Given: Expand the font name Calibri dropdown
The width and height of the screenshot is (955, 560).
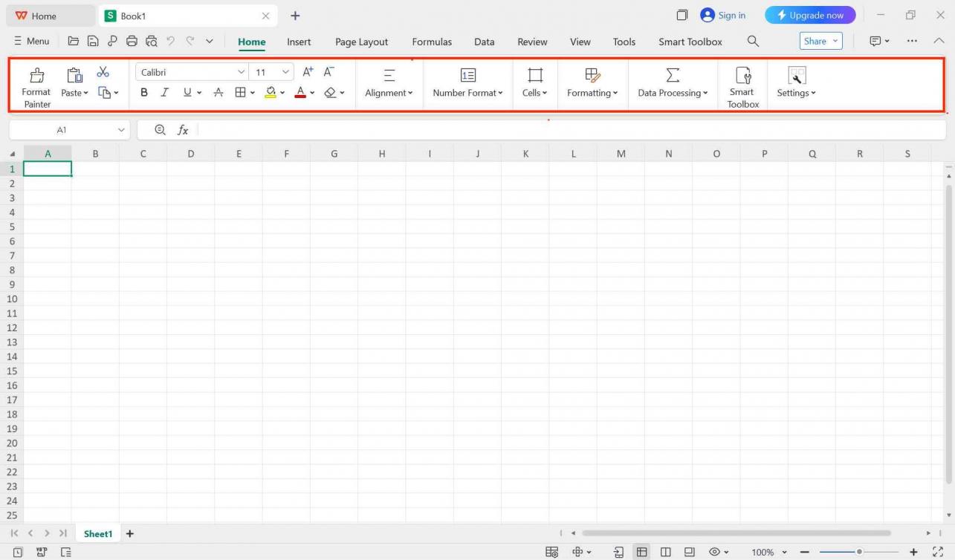Looking at the screenshot, I should [x=241, y=72].
